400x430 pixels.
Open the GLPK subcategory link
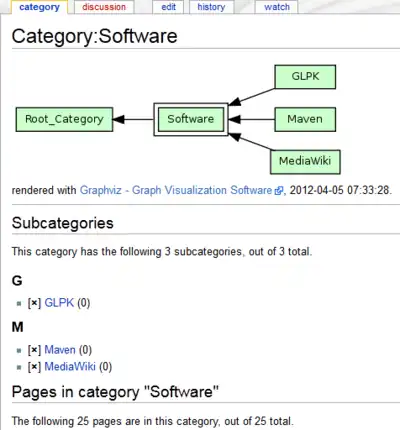coord(59,303)
